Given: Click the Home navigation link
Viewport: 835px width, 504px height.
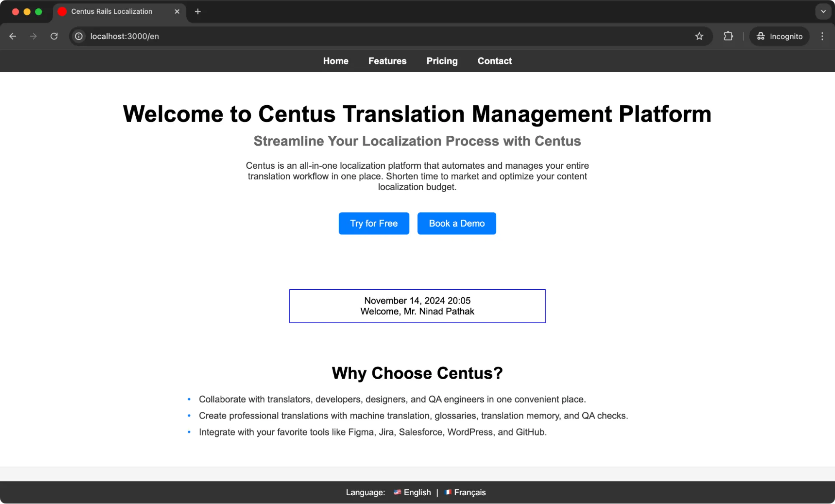Looking at the screenshot, I should tap(335, 61).
